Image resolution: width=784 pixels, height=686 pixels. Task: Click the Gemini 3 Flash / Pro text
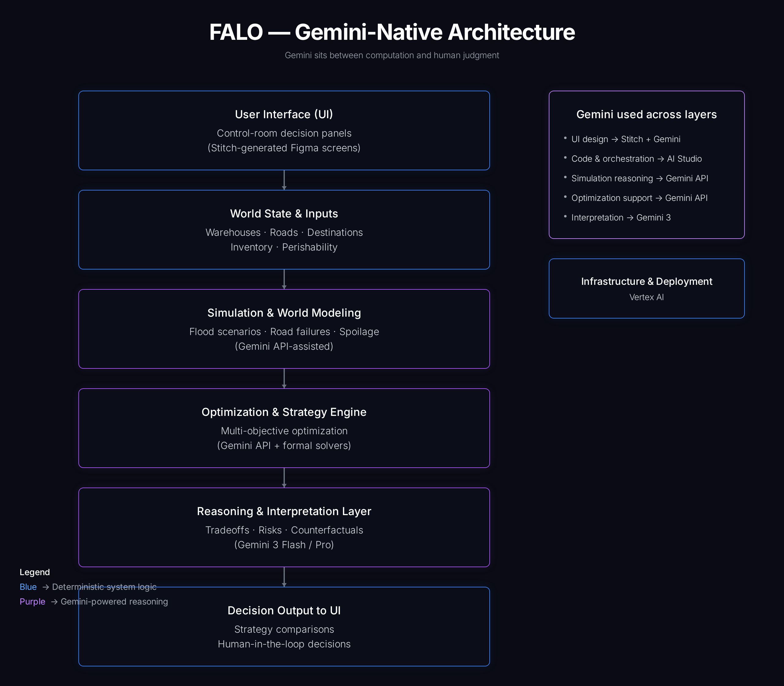284,545
